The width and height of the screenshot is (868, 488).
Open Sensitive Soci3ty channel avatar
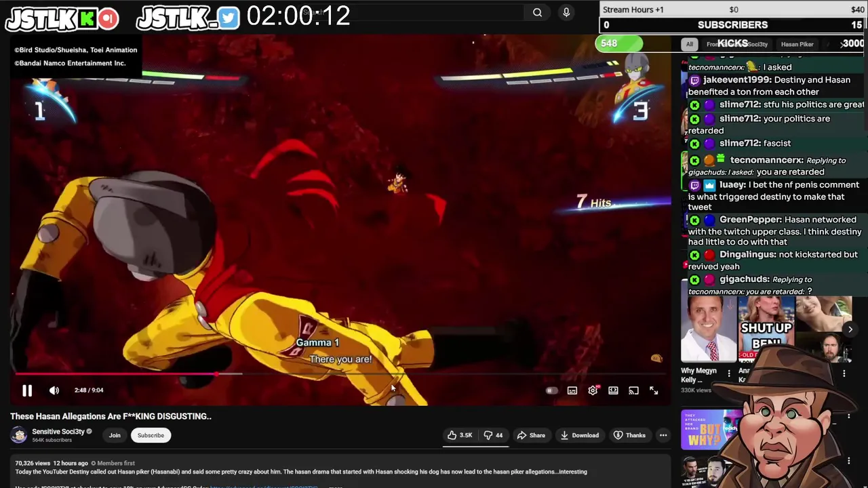[19, 434]
